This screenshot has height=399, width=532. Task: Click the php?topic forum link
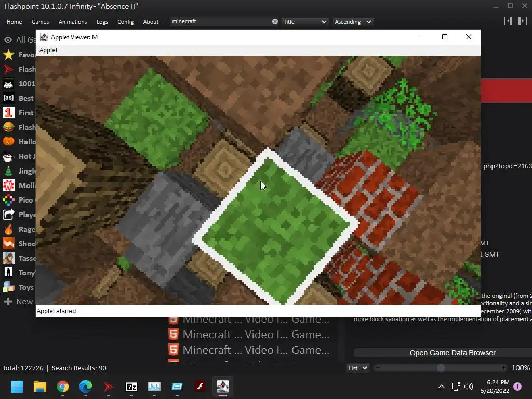pos(506,166)
